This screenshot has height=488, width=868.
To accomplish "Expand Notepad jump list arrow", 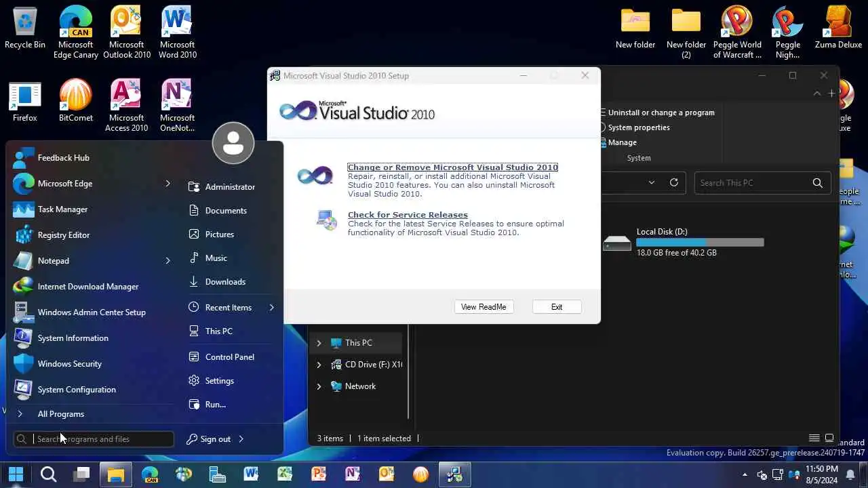I will (167, 261).
